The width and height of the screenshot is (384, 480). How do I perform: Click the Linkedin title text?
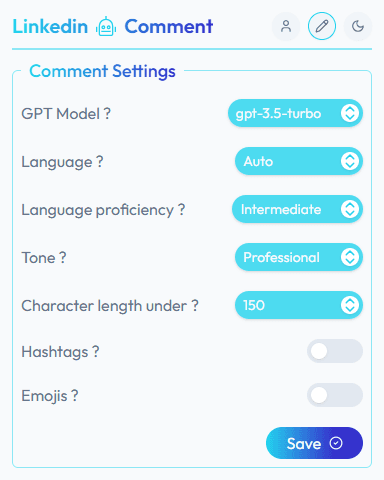50,27
